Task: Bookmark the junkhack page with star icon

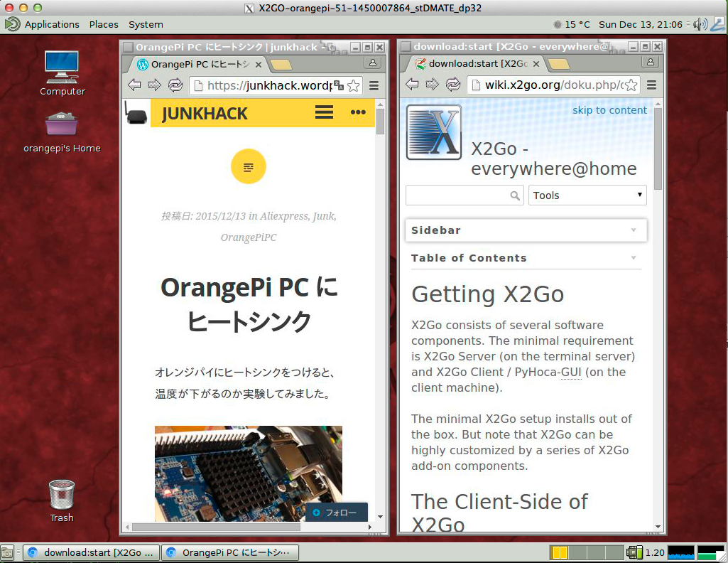Action: pos(354,86)
